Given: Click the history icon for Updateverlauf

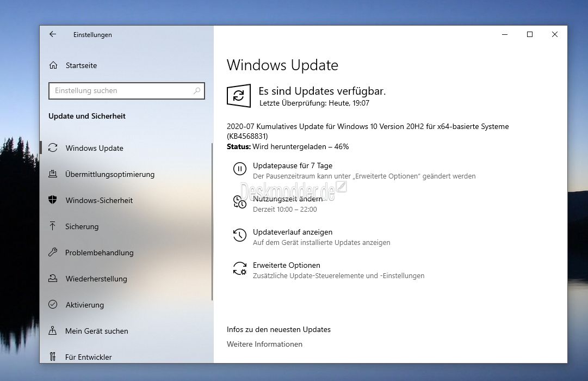Looking at the screenshot, I should pos(240,235).
